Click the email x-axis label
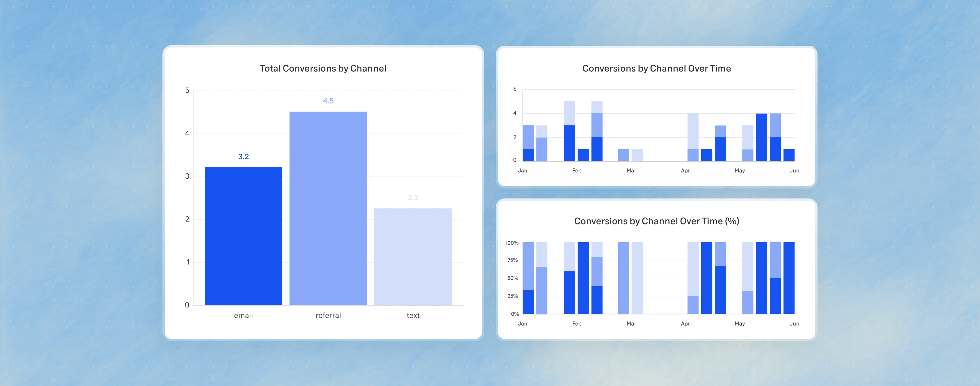 coord(243,315)
